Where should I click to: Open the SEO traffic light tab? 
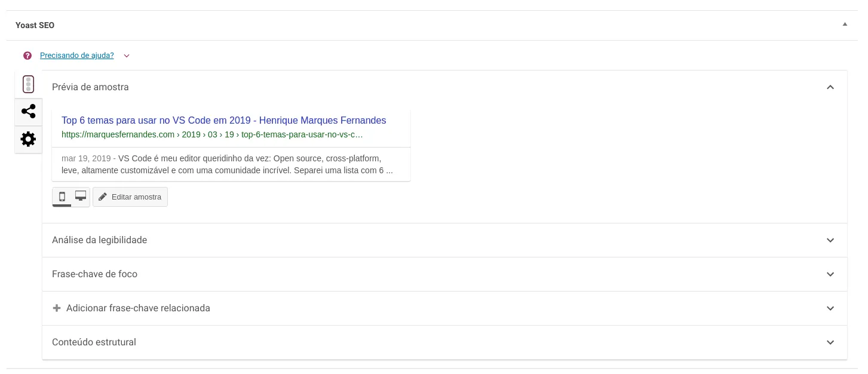coord(28,84)
